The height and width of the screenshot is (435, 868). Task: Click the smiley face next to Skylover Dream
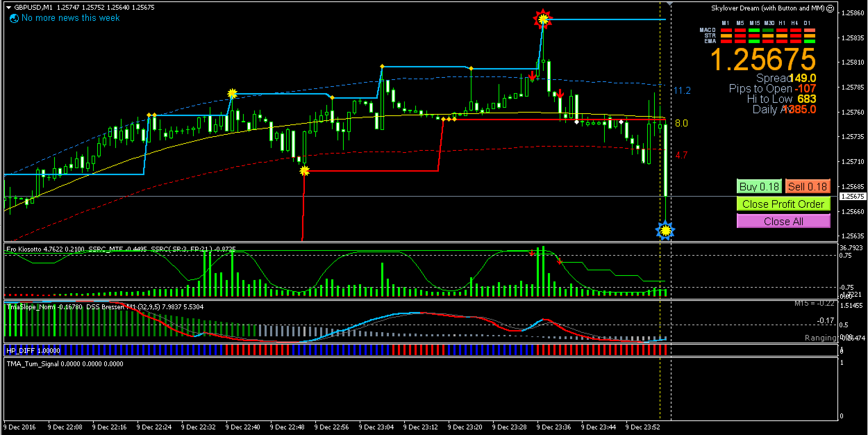[x=830, y=8]
